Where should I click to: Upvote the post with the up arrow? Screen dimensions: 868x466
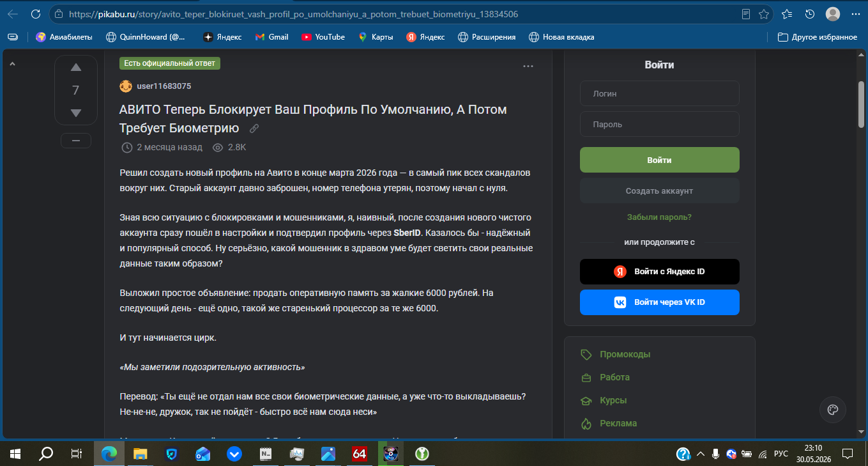(x=76, y=67)
